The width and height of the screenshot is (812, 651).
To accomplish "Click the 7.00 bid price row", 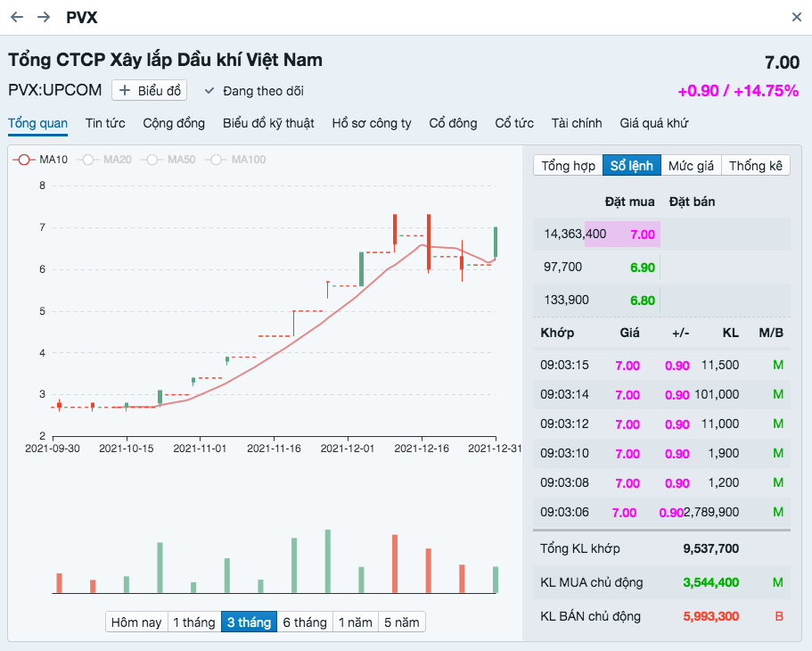I will [x=661, y=235].
